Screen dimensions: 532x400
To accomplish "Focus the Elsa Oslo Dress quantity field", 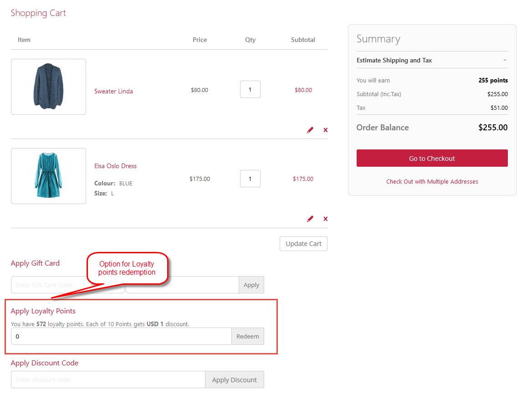I will pyautogui.click(x=250, y=179).
